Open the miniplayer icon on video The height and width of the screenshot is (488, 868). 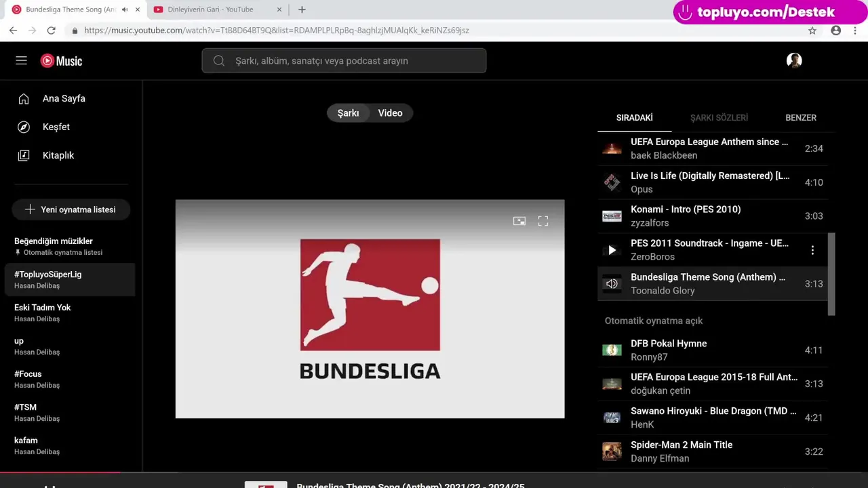pyautogui.click(x=519, y=221)
